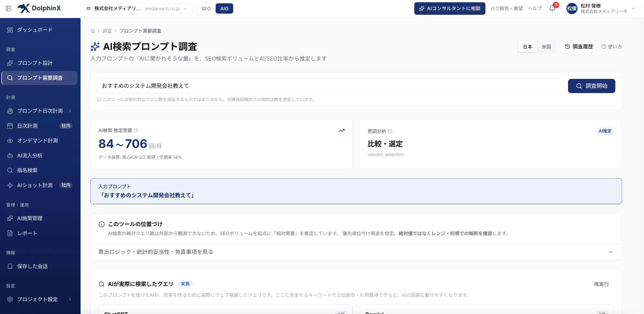Click the 社内 badge next to 日次計測
This screenshot has height=314, width=644.
pos(66,126)
